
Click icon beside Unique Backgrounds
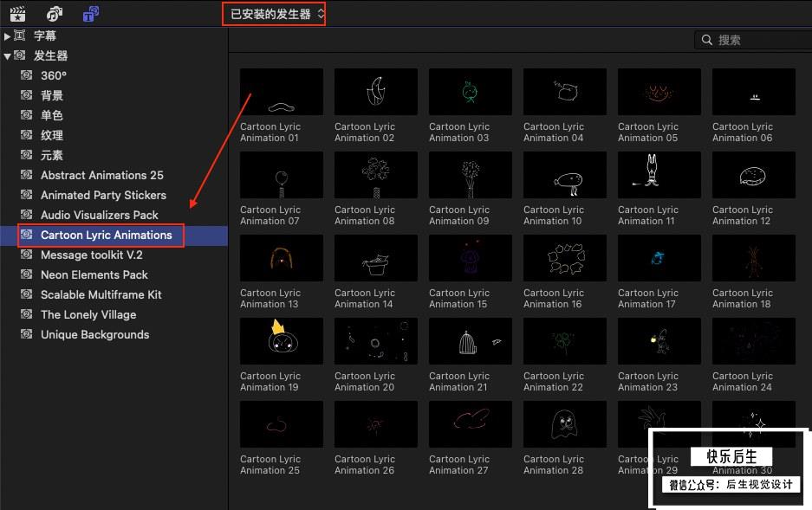pyautogui.click(x=26, y=334)
